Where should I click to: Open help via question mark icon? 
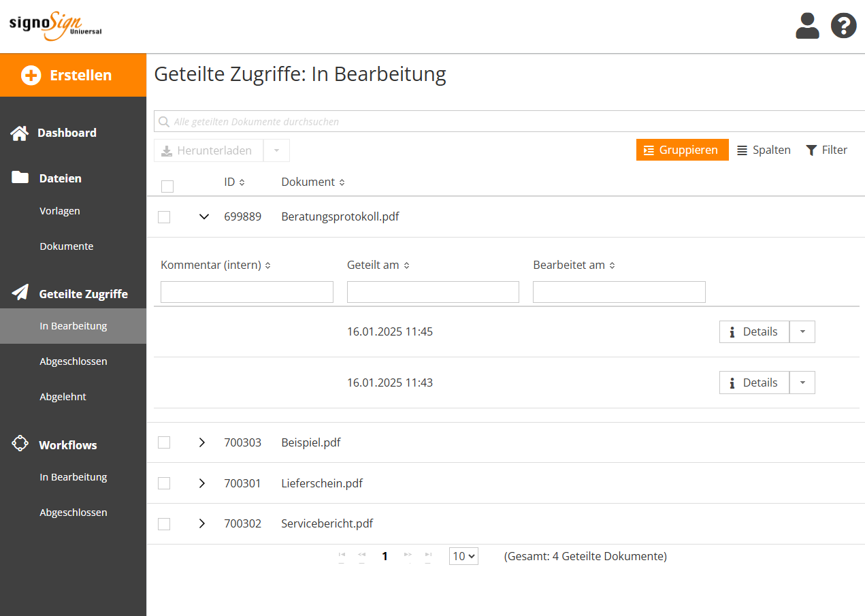point(843,26)
